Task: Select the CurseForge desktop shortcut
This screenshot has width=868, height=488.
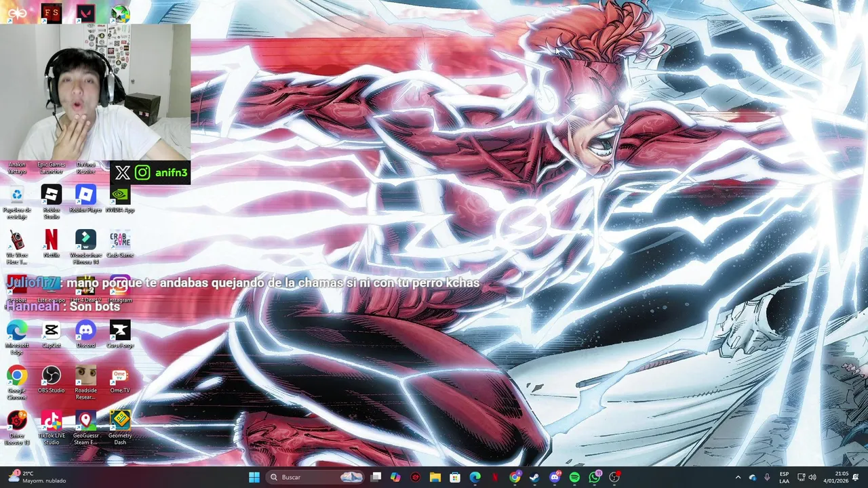Action: [120, 334]
